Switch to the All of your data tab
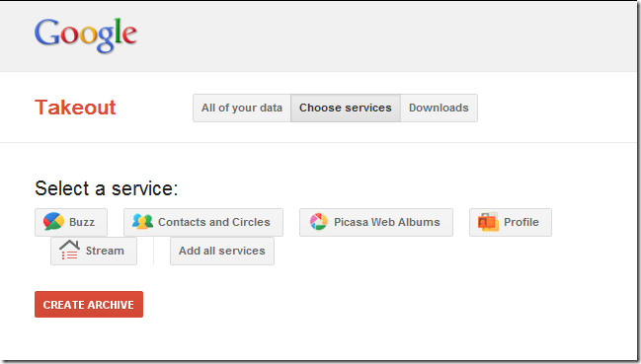Image resolution: width=641 pixels, height=364 pixels. coord(242,108)
